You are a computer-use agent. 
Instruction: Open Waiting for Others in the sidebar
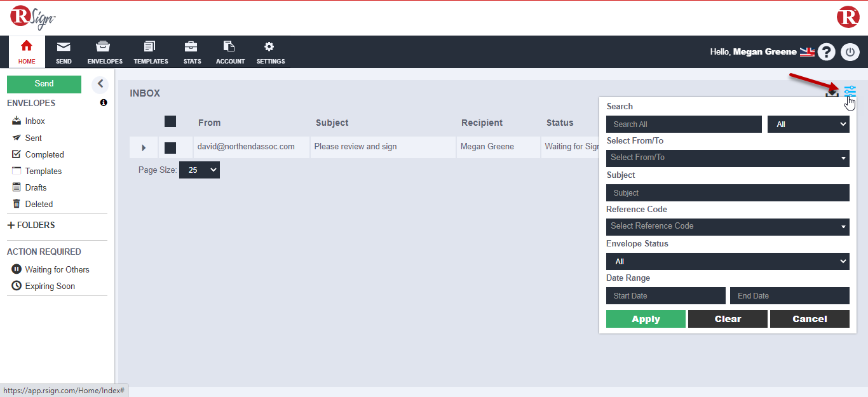pyautogui.click(x=57, y=269)
